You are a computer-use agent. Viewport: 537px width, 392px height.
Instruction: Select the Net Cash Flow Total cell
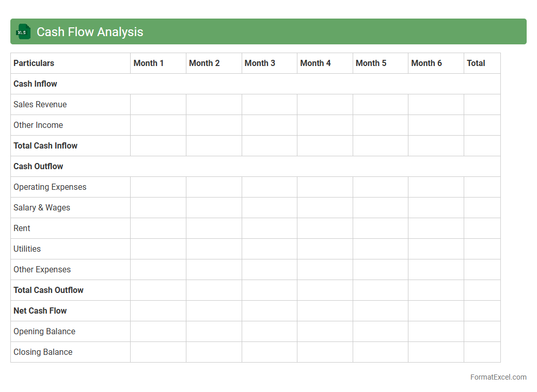[482, 311]
